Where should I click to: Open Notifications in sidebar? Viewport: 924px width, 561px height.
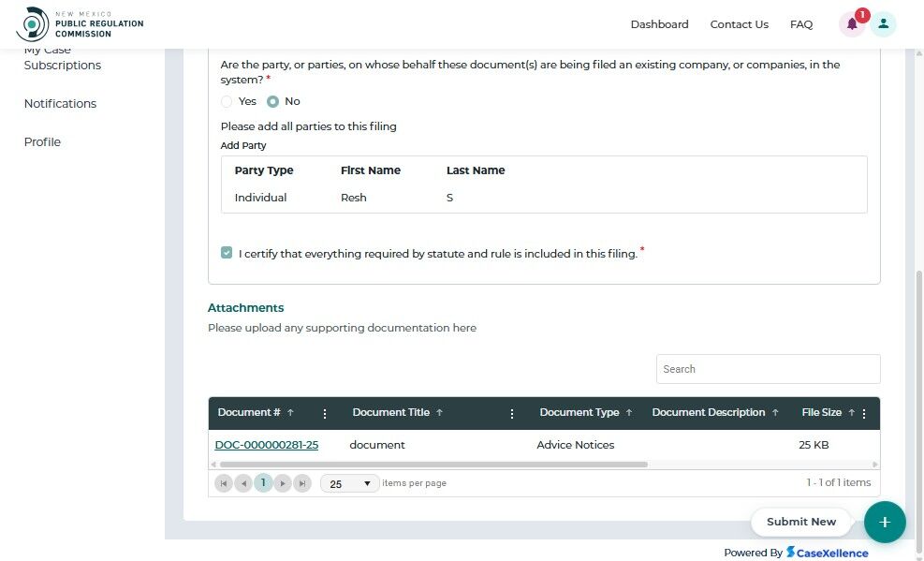tap(60, 104)
